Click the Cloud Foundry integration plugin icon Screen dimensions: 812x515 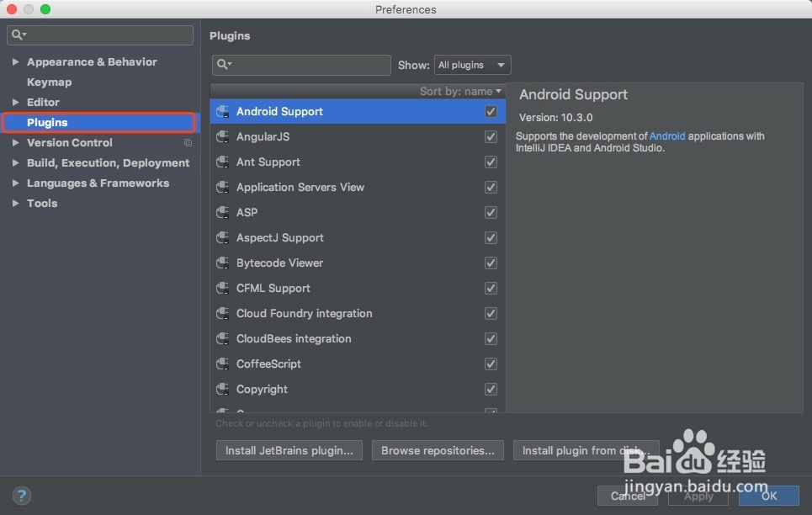[x=223, y=313]
